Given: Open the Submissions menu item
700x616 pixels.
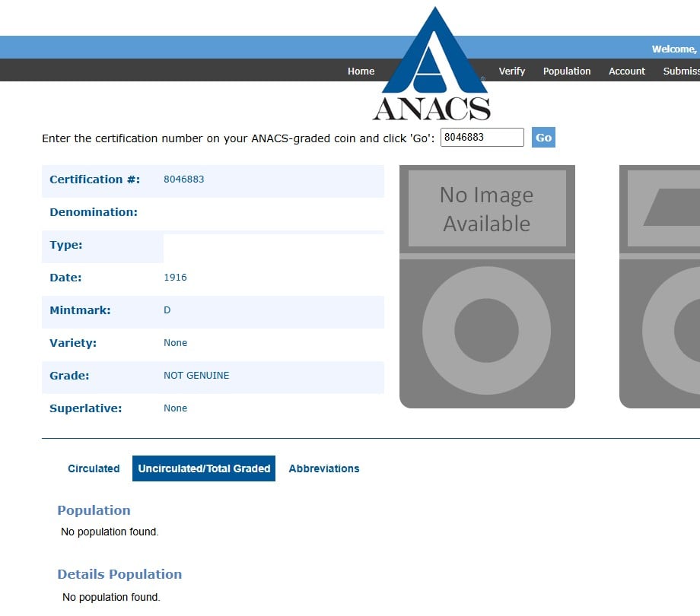Looking at the screenshot, I should coord(681,71).
